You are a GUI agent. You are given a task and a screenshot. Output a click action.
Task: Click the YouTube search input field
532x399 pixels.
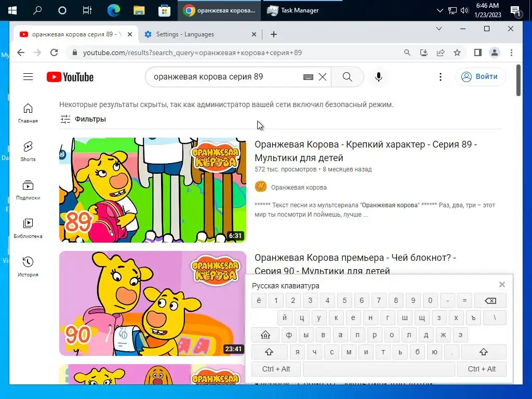coord(225,77)
